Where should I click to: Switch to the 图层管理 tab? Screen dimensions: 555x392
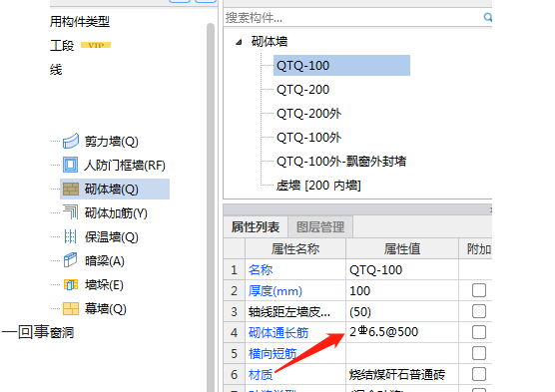320,227
